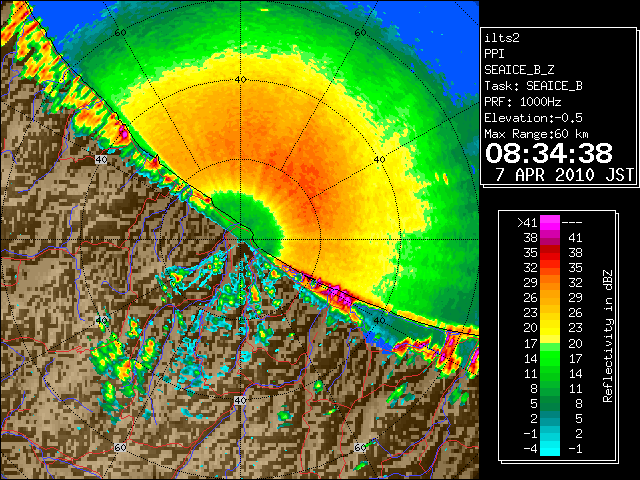
Task: Click the 'Reflectivity in dBZ' legend title
Action: click(x=608, y=336)
